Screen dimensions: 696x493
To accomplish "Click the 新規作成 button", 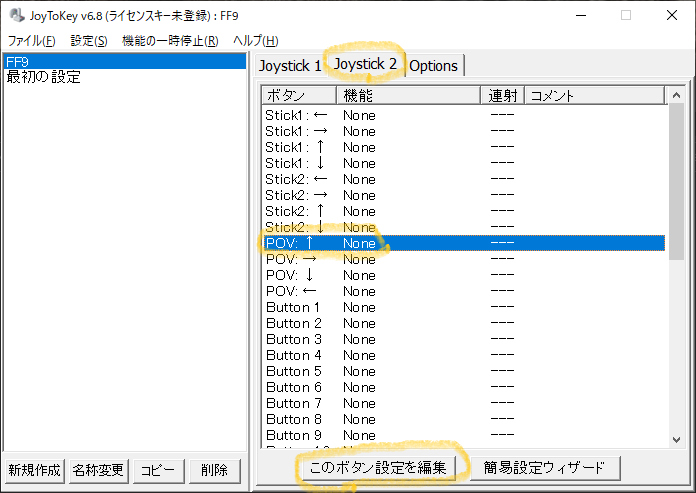I will [x=34, y=470].
